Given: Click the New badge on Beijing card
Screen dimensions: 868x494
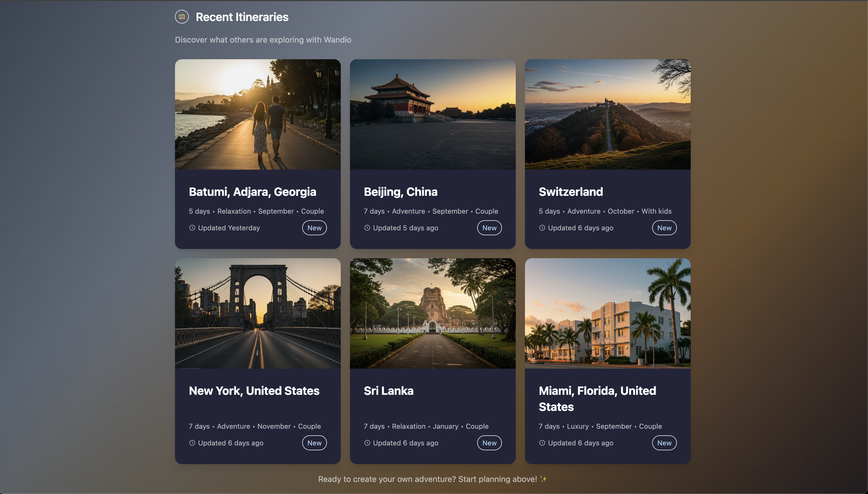Looking at the screenshot, I should click(x=489, y=228).
